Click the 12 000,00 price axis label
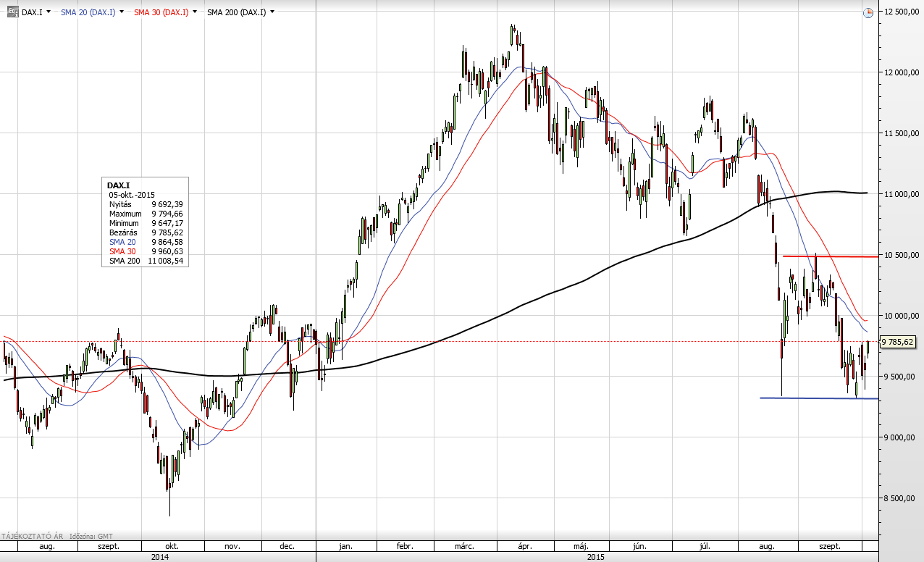 pyautogui.click(x=902, y=72)
